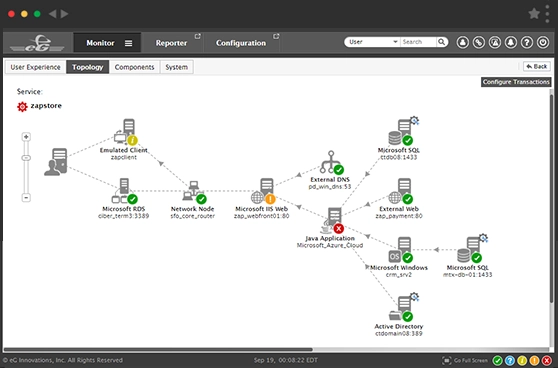Click the power sign-out icon
This screenshot has height=368, width=558.
[x=543, y=43]
